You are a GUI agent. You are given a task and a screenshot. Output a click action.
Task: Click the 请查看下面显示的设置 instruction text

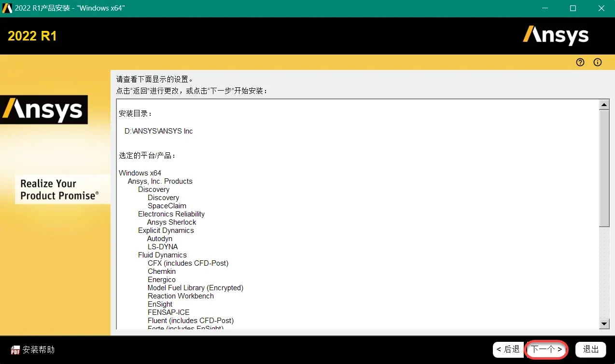click(x=154, y=79)
